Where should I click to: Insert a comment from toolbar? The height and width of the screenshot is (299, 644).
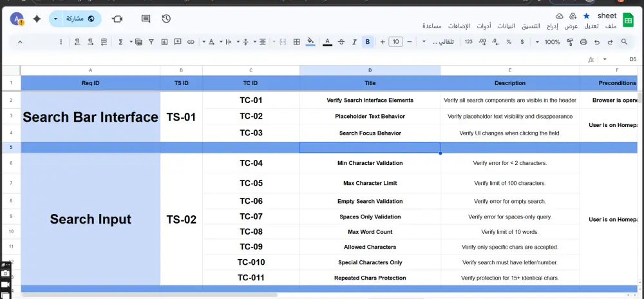178,42
